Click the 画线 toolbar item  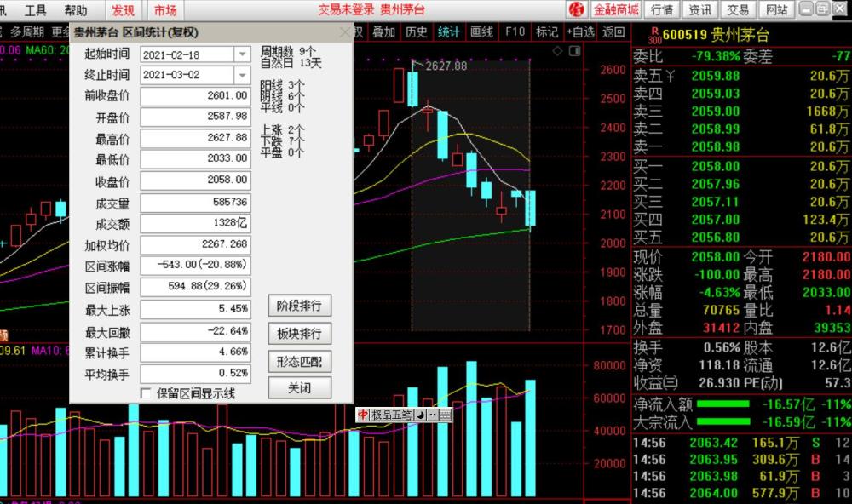point(481,32)
